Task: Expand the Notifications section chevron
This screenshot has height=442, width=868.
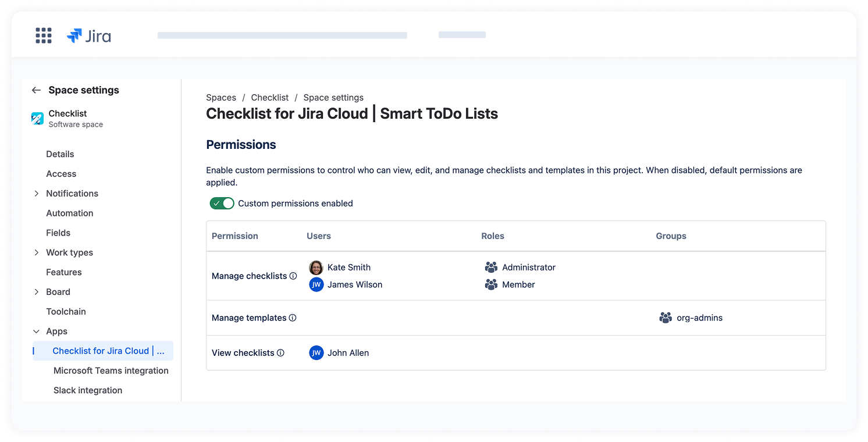Action: tap(37, 194)
